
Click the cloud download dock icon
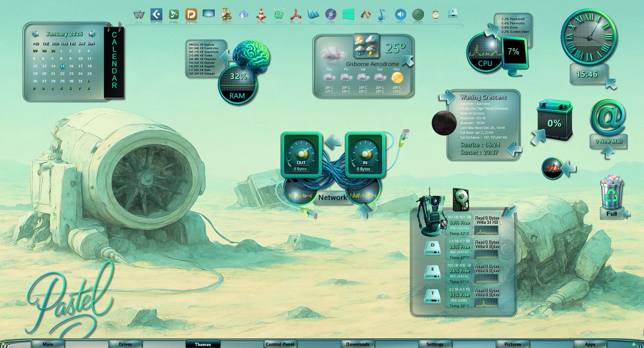click(244, 15)
